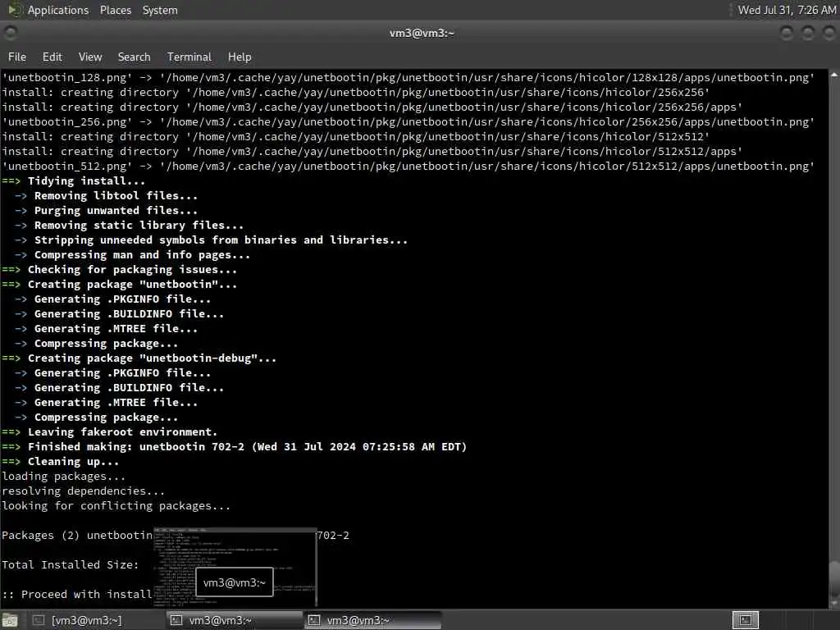Image resolution: width=840 pixels, height=630 pixels.
Task: Close the terminal window
Action: [829, 33]
